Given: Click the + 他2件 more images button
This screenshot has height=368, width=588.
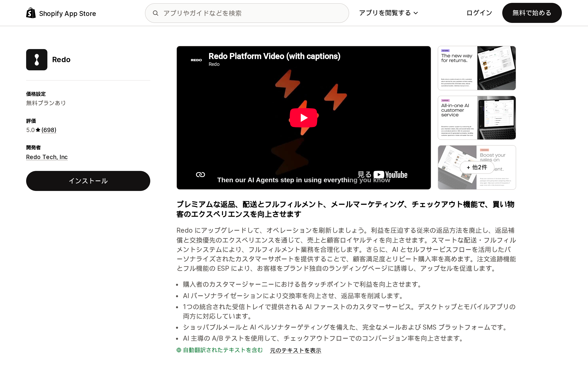Looking at the screenshot, I should (x=477, y=167).
